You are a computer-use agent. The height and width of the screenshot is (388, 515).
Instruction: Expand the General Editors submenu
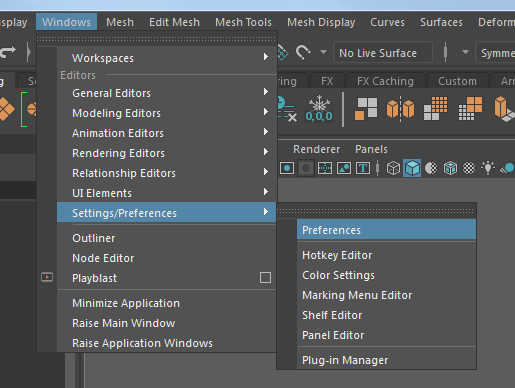pyautogui.click(x=167, y=93)
